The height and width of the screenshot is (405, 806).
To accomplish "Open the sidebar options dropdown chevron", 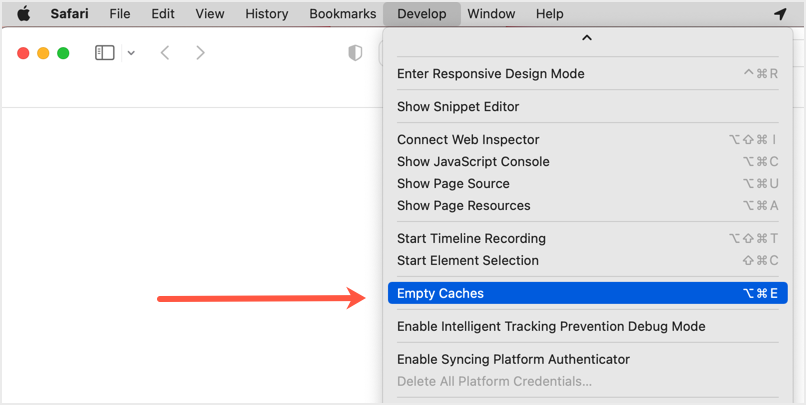I will (131, 53).
